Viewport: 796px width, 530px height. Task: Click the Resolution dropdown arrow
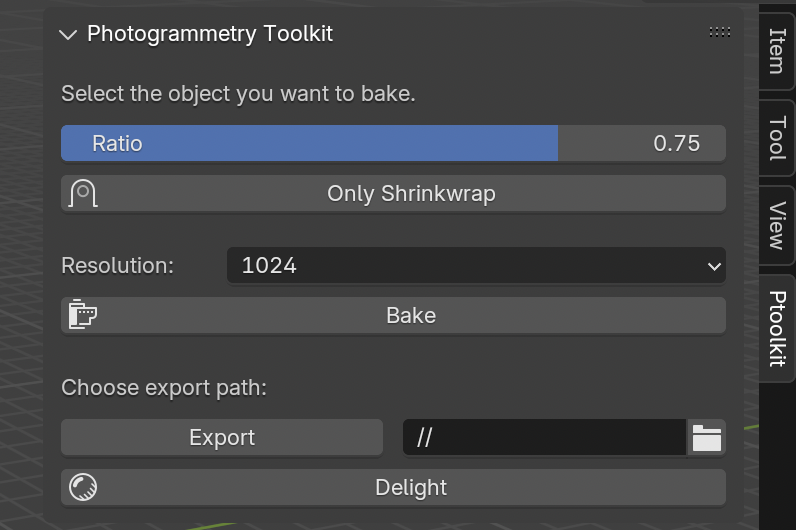pyautogui.click(x=713, y=266)
